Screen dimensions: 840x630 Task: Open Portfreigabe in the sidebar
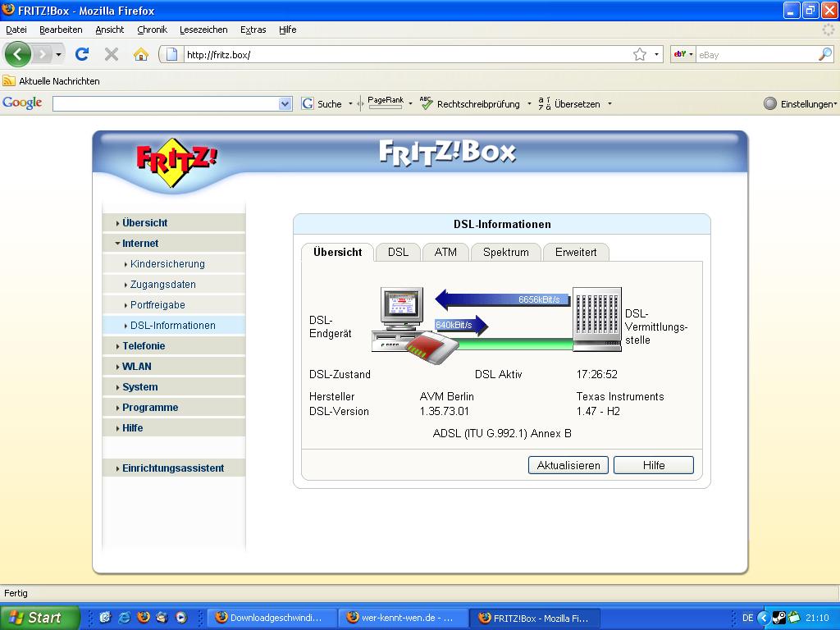pos(174,305)
